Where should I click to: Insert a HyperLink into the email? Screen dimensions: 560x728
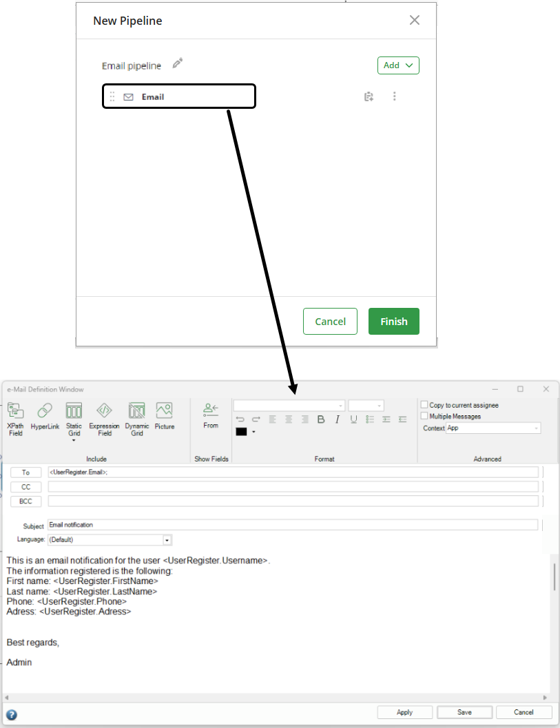tap(45, 417)
